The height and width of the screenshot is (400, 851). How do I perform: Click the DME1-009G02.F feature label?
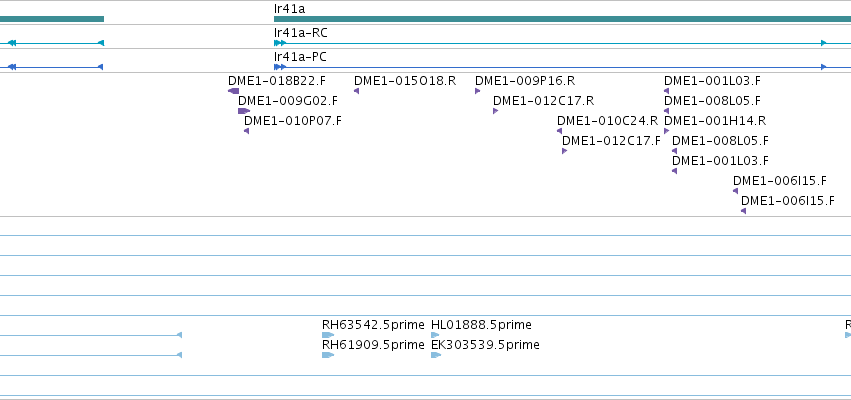[288, 101]
